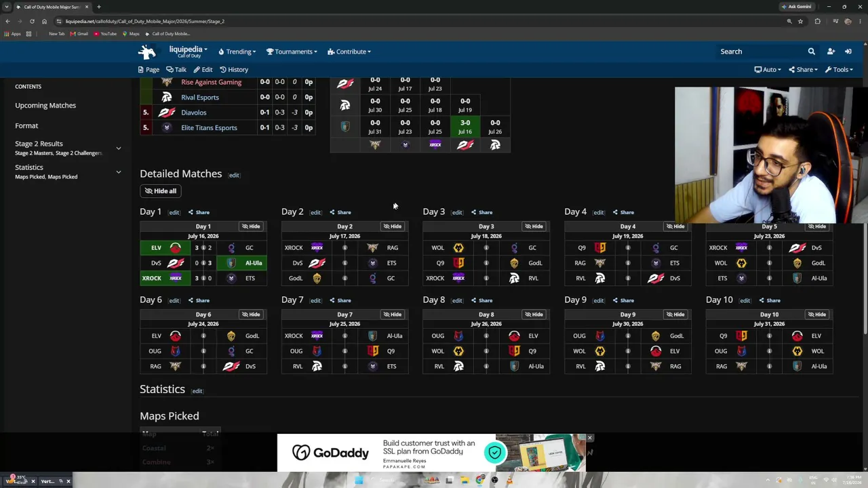Open Chrome's three-dot menu
This screenshot has width=868, height=488.
click(860, 21)
